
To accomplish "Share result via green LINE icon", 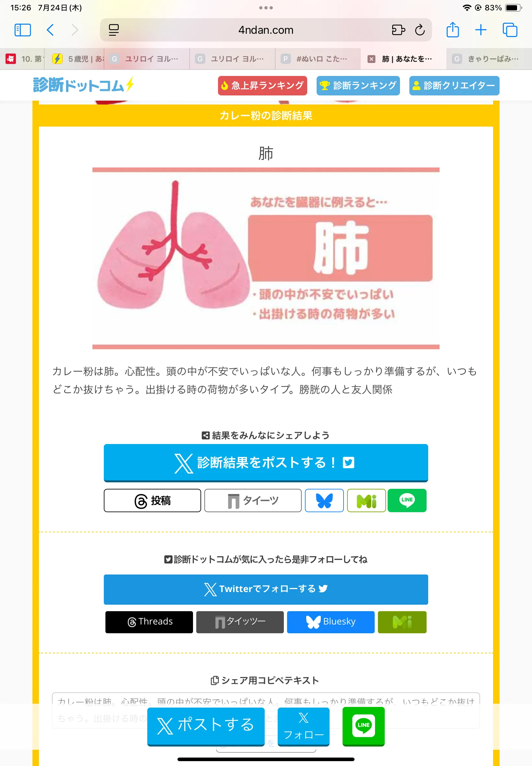I will tap(407, 500).
